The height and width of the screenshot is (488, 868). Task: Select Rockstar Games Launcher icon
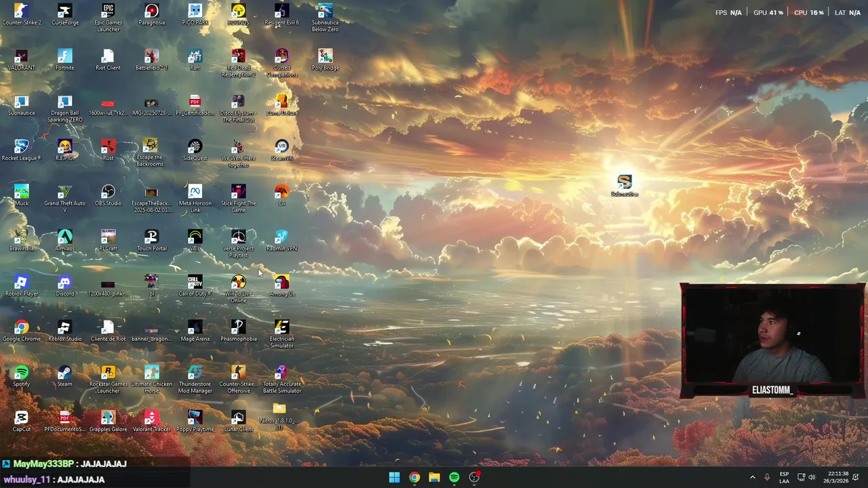pos(108,379)
